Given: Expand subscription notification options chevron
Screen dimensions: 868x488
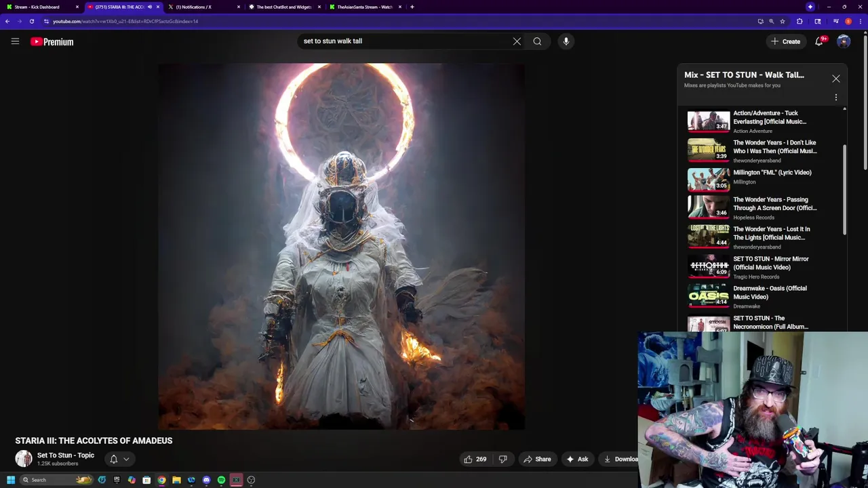Looking at the screenshot, I should tap(126, 460).
